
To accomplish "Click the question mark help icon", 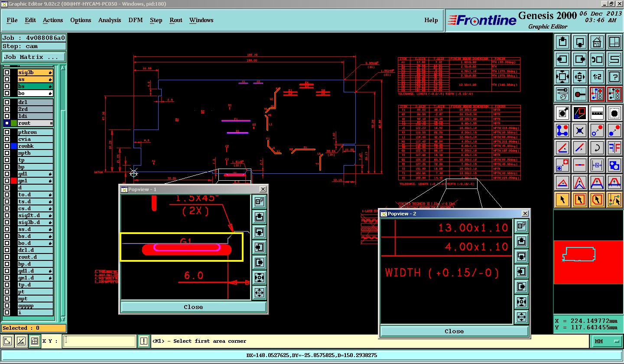I will (x=614, y=77).
